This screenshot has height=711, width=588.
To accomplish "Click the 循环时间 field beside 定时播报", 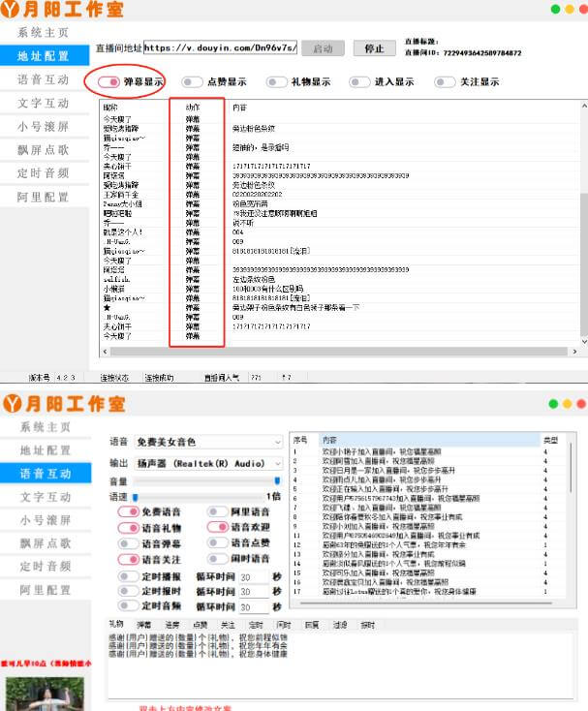I will pyautogui.click(x=254, y=577).
